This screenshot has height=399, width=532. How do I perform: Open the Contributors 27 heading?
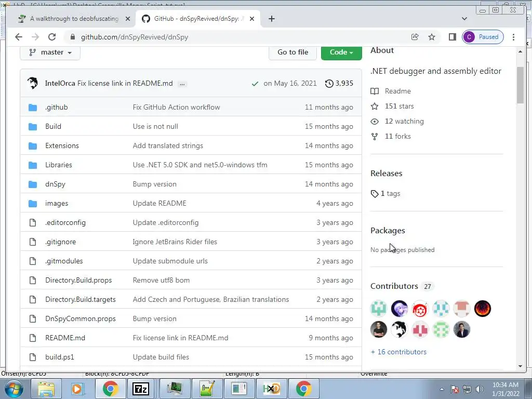click(402, 286)
